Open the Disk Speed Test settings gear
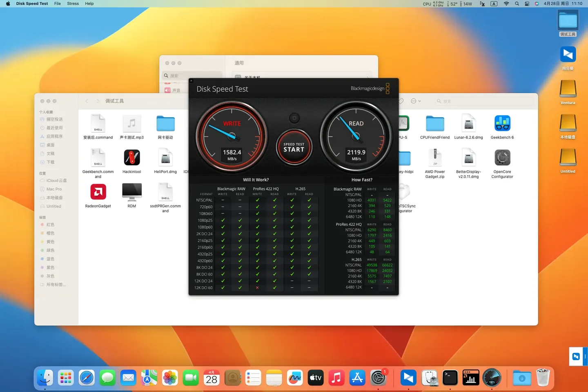Image resolution: width=588 pixels, height=392 pixels. point(294,118)
